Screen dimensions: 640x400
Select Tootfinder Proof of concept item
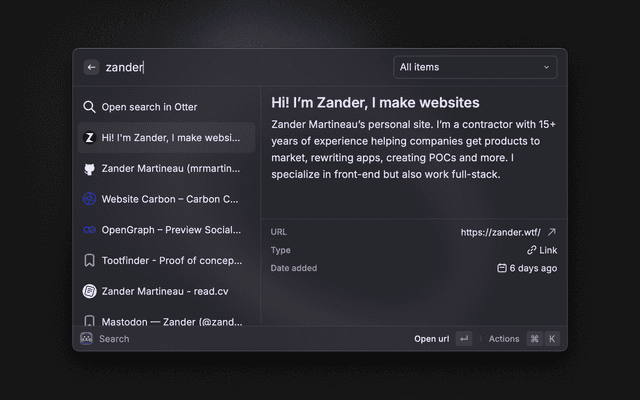pos(170,261)
